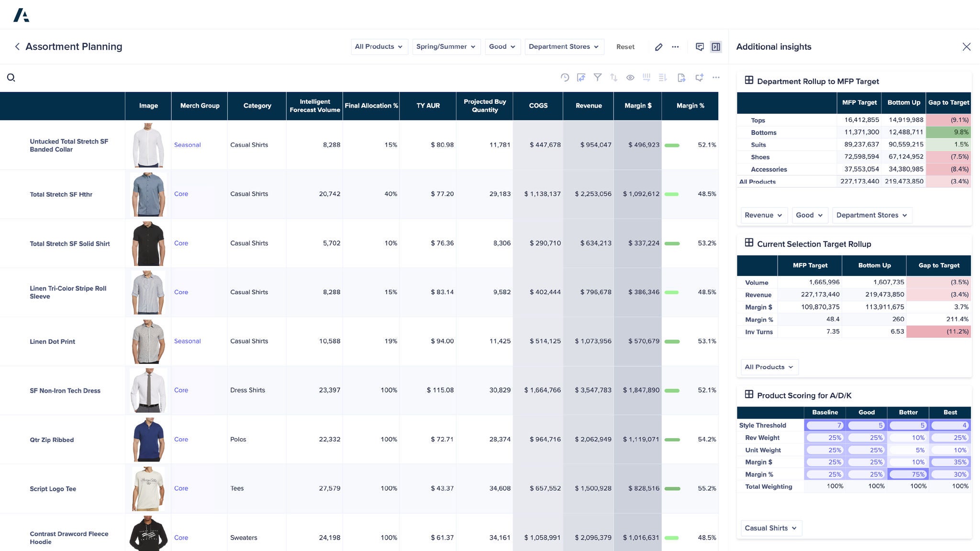This screenshot has height=551, width=980.
Task: Open the Casual Shirts dropdown in Product Scoring panel
Action: [770, 528]
